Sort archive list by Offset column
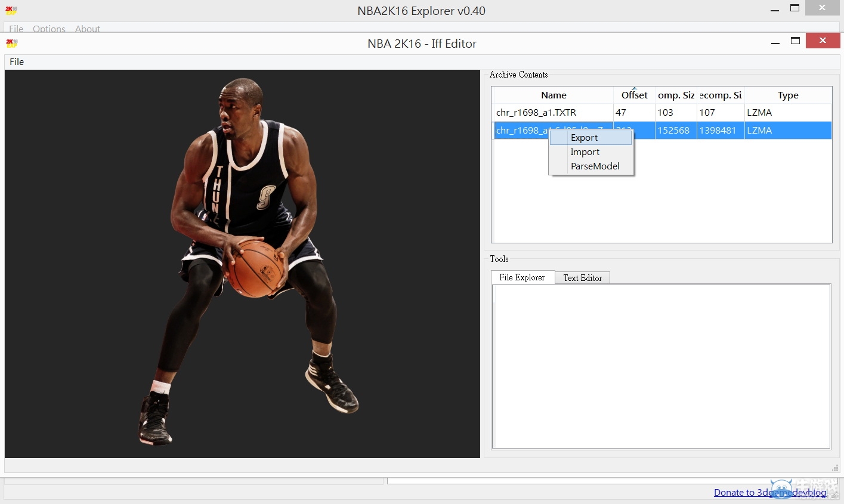The height and width of the screenshot is (504, 844). pos(634,95)
